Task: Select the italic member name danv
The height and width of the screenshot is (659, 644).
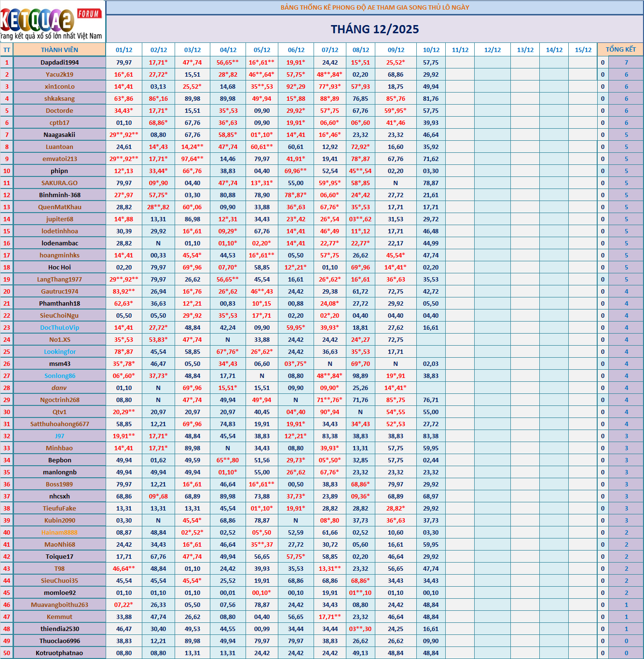Action: click(59, 388)
